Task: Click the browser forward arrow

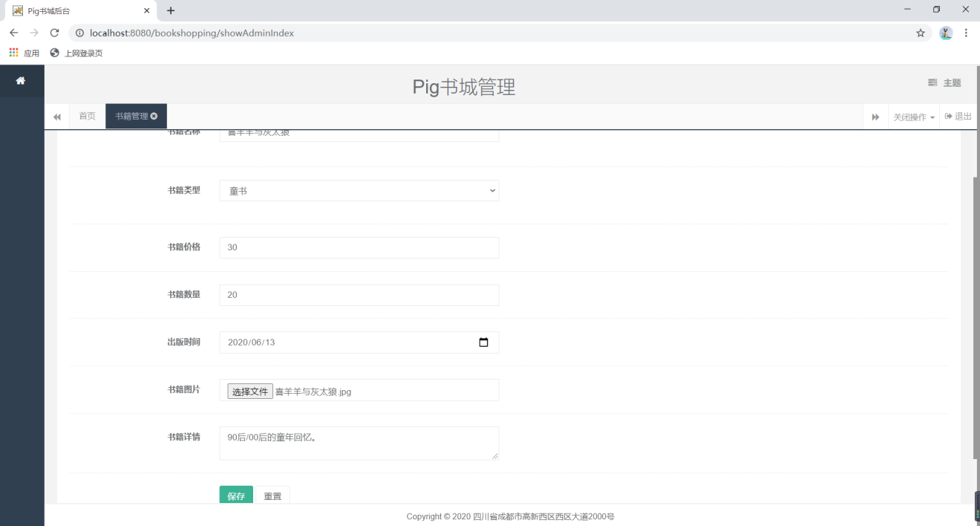Action: click(34, 33)
